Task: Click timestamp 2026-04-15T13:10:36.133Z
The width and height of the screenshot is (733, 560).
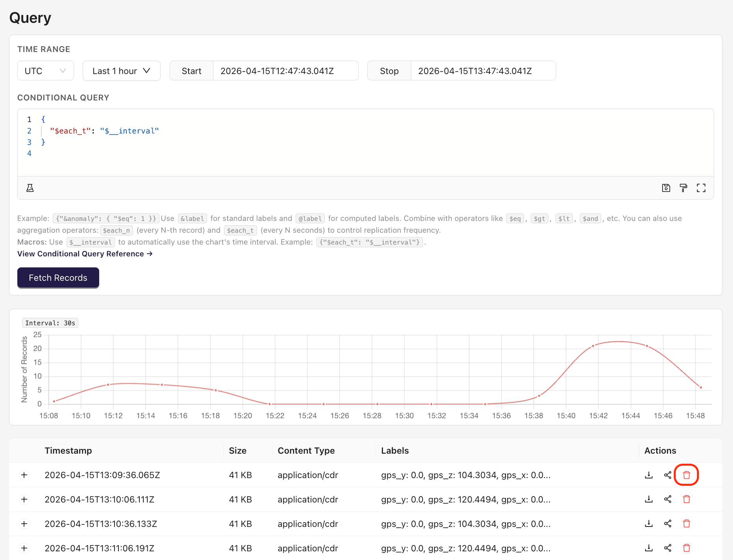Action: (101, 524)
